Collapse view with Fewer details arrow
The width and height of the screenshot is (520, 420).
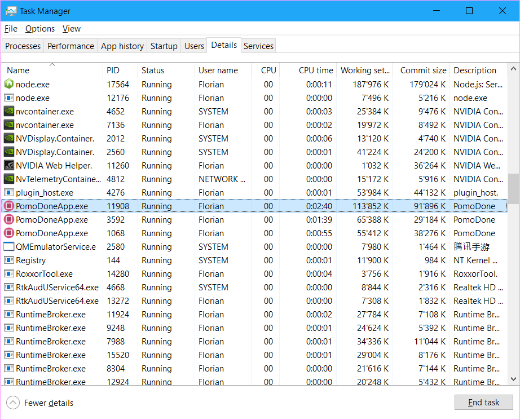(x=12, y=403)
